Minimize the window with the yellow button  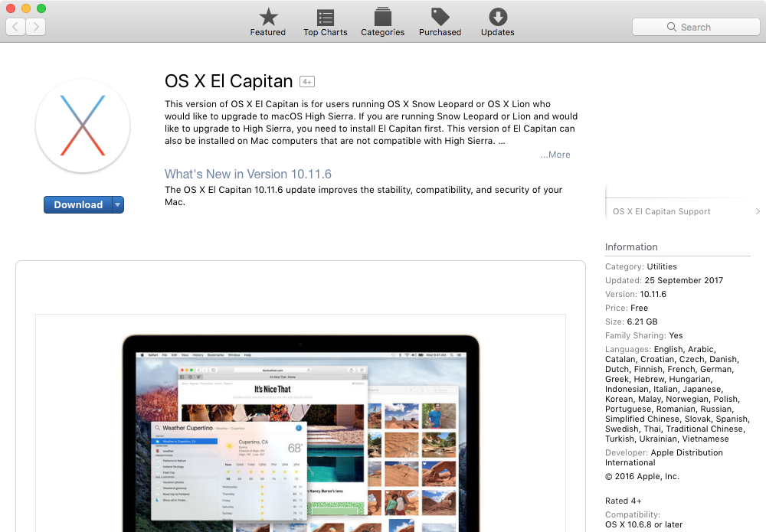click(26, 8)
